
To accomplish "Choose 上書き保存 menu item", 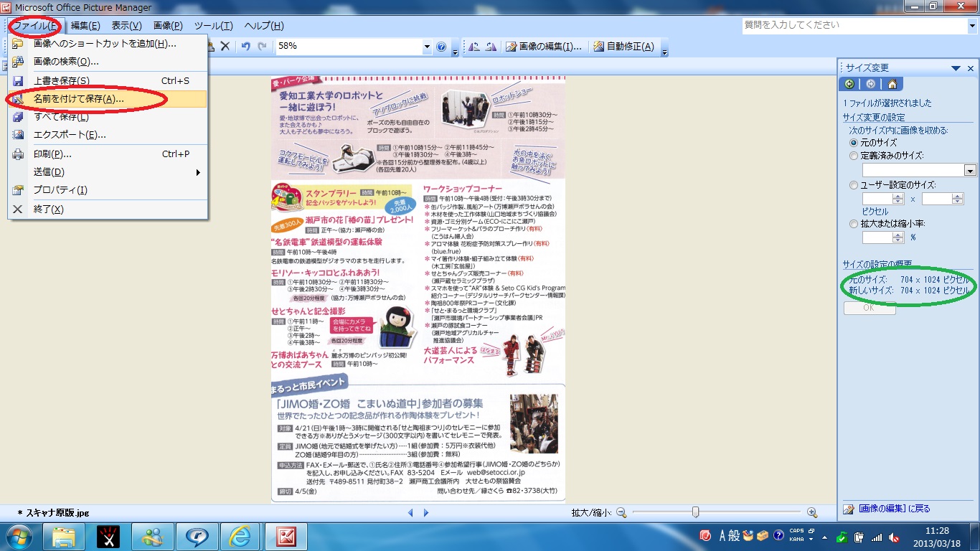I will tap(108, 81).
